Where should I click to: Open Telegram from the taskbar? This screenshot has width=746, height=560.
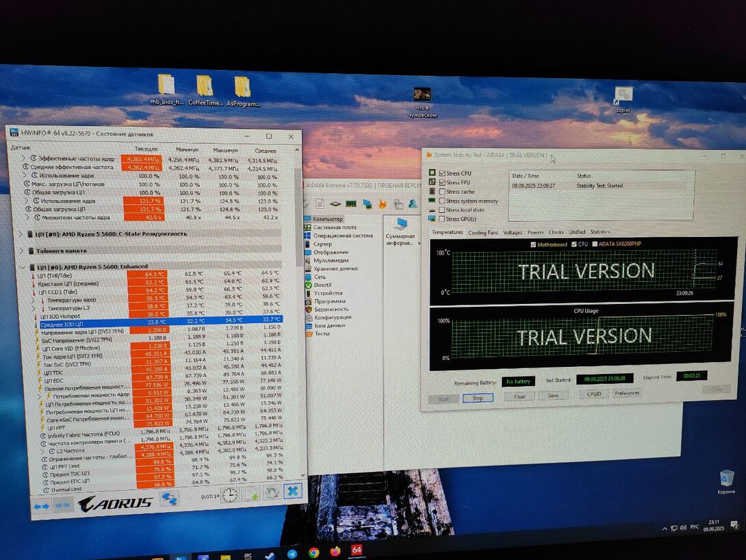[x=292, y=554]
